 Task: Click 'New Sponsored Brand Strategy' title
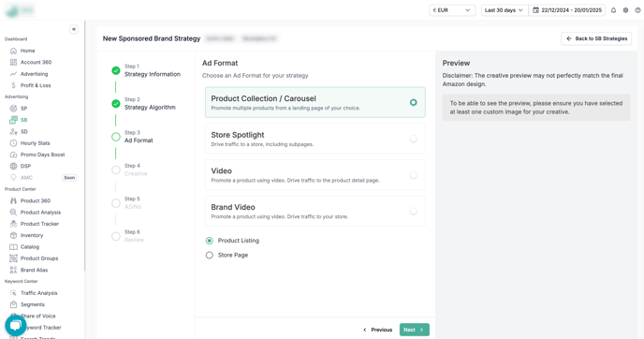pos(152,38)
